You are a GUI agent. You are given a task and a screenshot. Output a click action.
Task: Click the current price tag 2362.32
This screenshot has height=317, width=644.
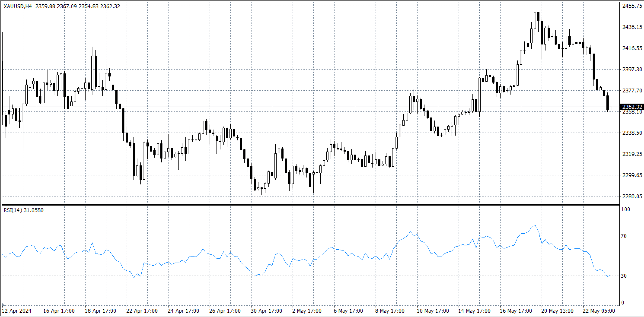[x=632, y=107]
